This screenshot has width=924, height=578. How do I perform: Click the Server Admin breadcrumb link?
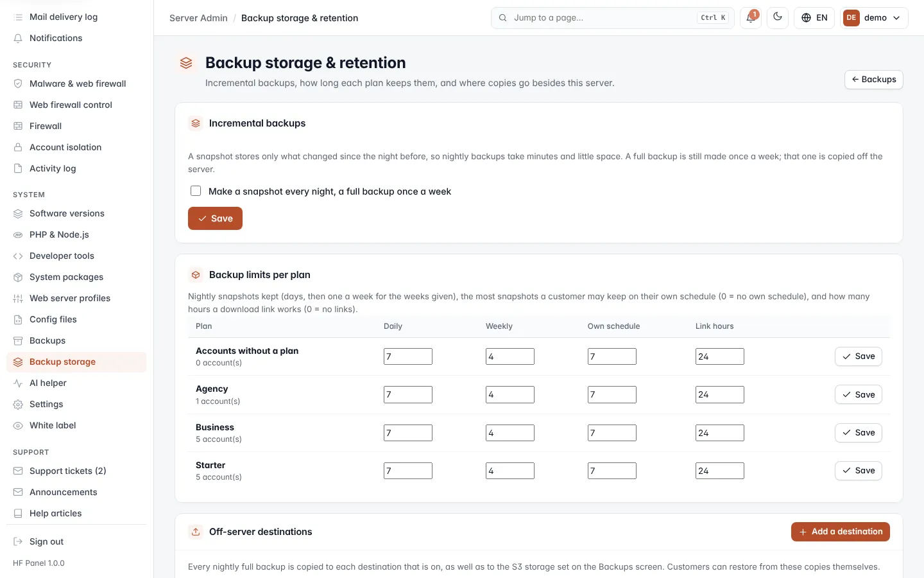click(198, 18)
